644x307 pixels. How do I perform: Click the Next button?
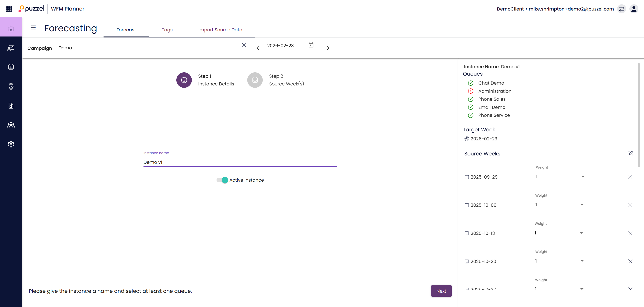point(441,291)
